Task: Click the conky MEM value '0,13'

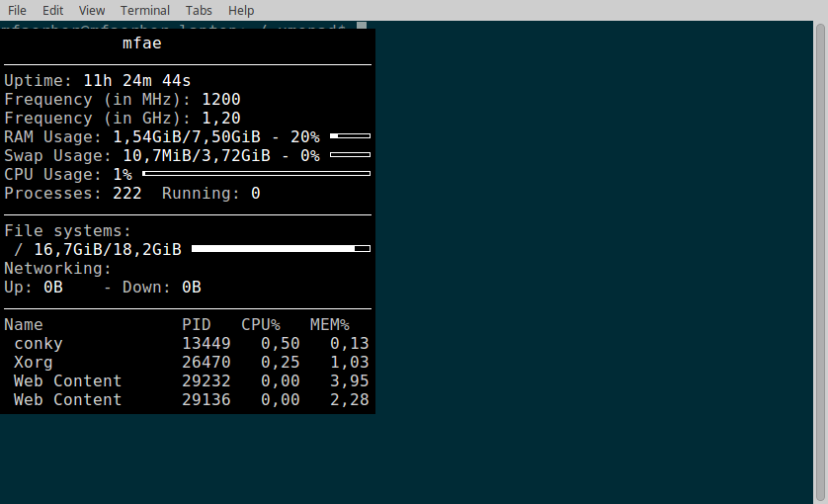Action: pyautogui.click(x=350, y=343)
